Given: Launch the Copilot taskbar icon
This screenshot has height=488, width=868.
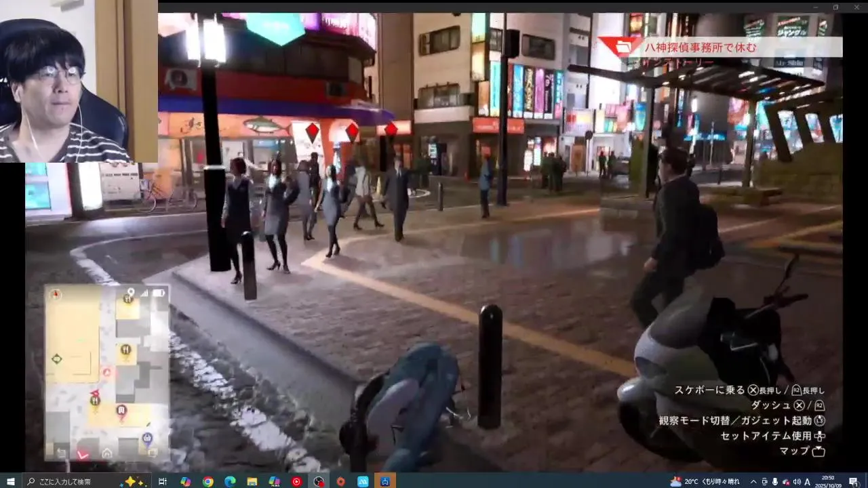Looking at the screenshot, I should 185,481.
